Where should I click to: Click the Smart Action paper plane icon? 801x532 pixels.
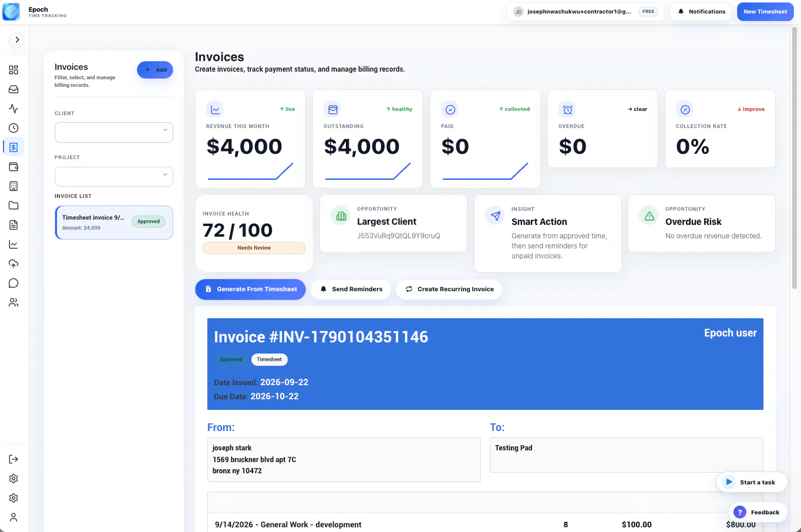tap(495, 216)
